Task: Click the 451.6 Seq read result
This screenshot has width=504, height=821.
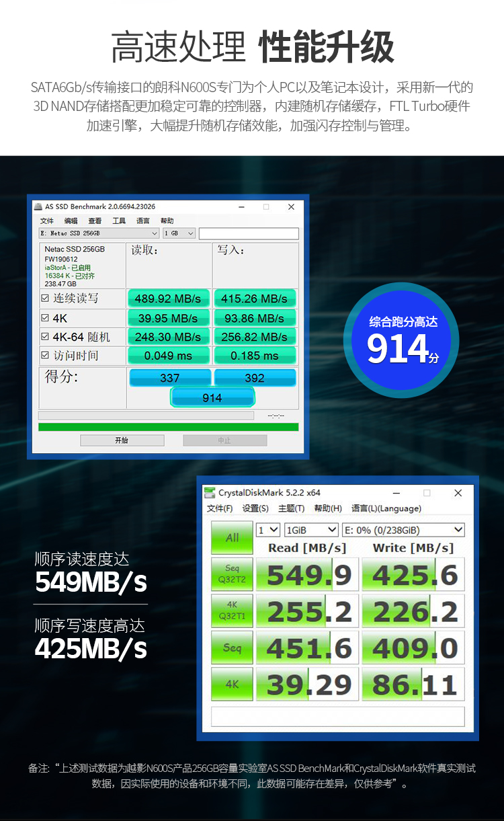Action: tap(308, 648)
